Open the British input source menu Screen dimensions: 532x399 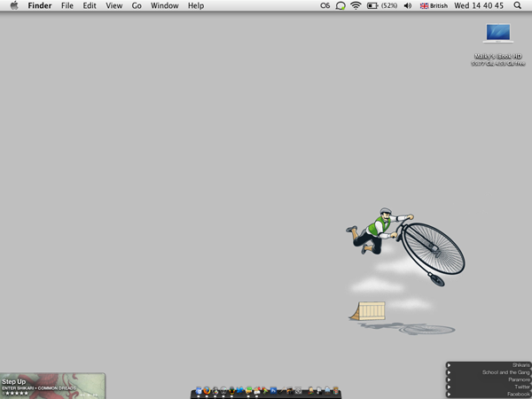[434, 6]
